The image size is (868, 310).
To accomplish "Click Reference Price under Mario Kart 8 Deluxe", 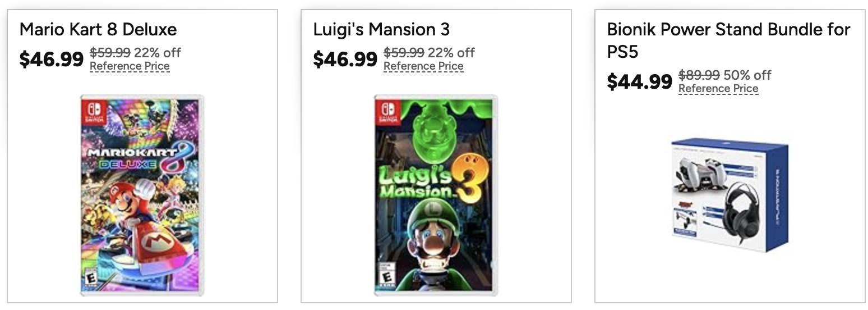I will pos(130,66).
